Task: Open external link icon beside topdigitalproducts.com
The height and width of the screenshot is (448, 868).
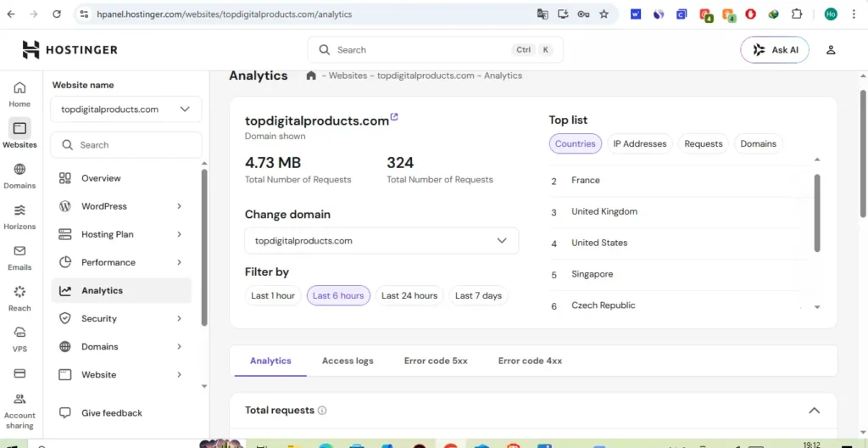Action: (394, 116)
